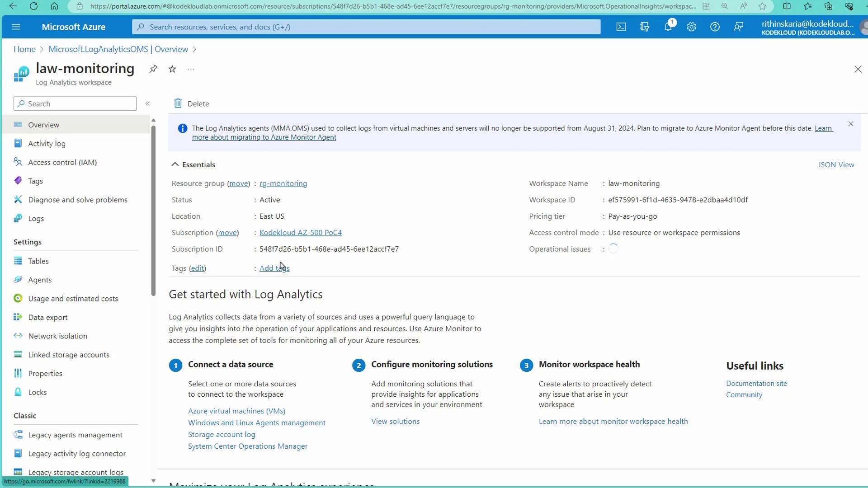Click the View solutions link
Screen dimensions: 868x488
pos(395,421)
